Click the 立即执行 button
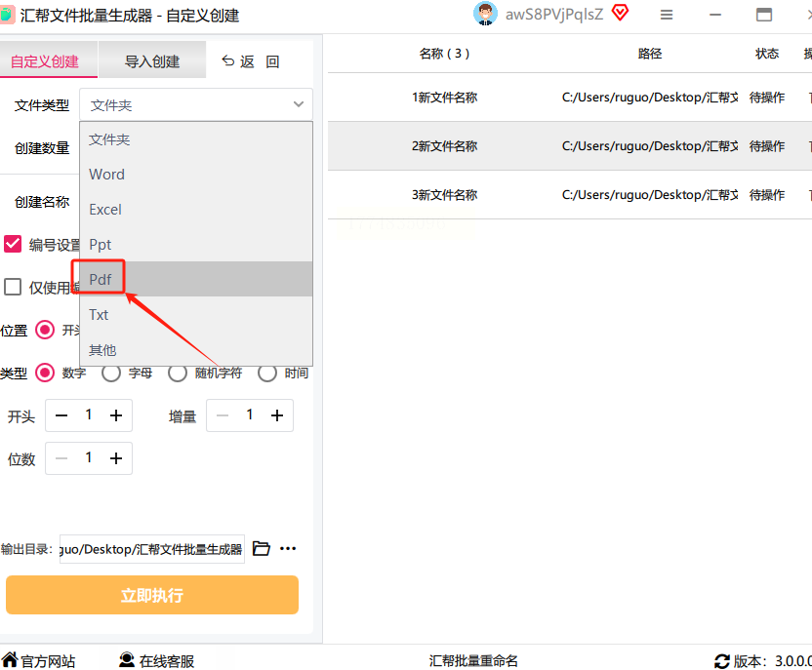812x670 pixels. [x=152, y=595]
